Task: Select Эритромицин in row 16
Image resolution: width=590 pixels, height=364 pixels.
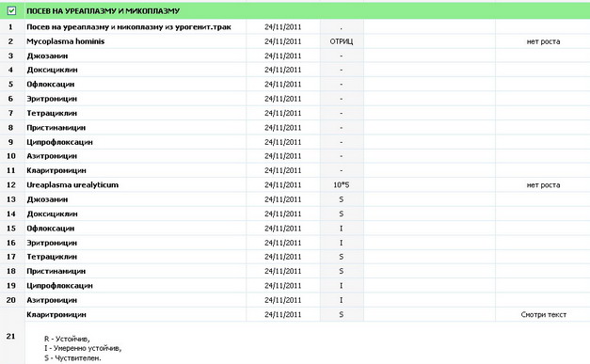Action: click(52, 243)
